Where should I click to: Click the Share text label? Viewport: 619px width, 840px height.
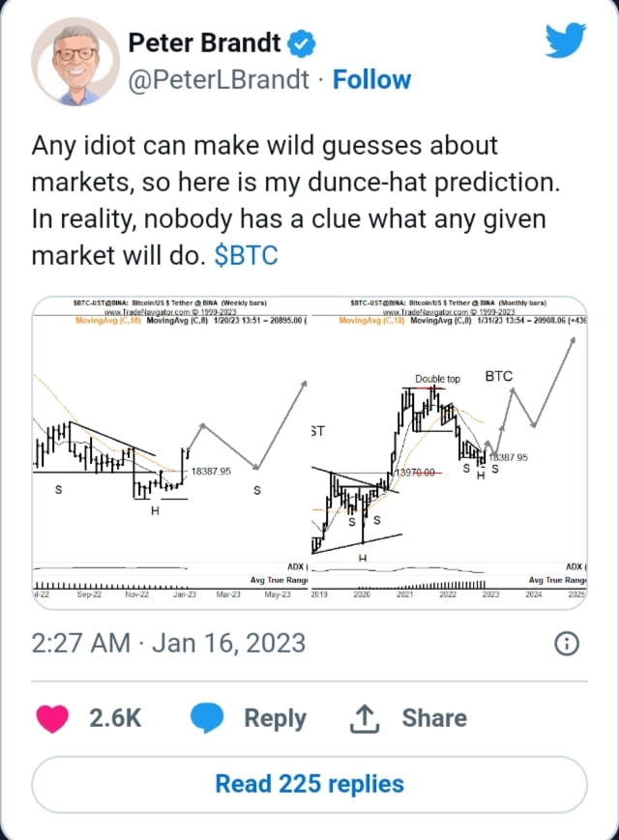pyautogui.click(x=434, y=718)
